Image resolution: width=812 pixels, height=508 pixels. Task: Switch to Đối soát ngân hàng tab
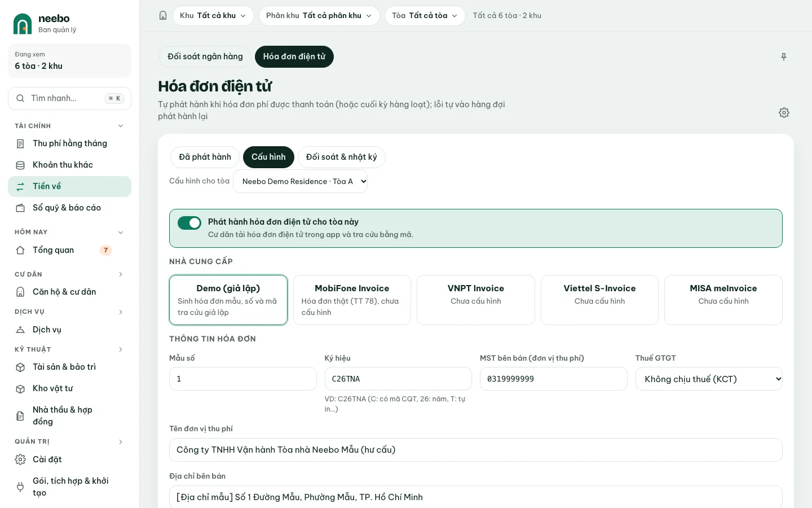205,56
